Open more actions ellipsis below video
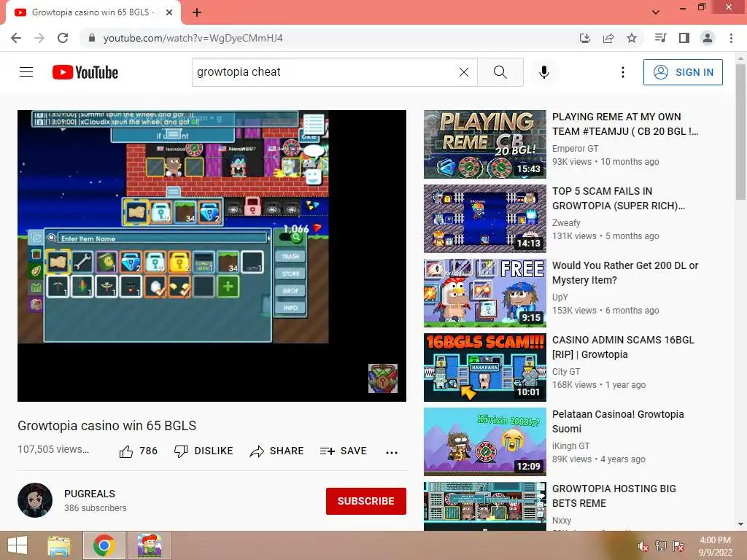747x560 pixels. point(392,452)
